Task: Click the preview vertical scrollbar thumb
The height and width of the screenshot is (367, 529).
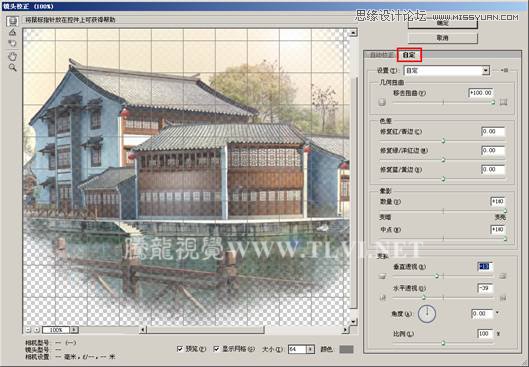Action: pyautogui.click(x=353, y=192)
